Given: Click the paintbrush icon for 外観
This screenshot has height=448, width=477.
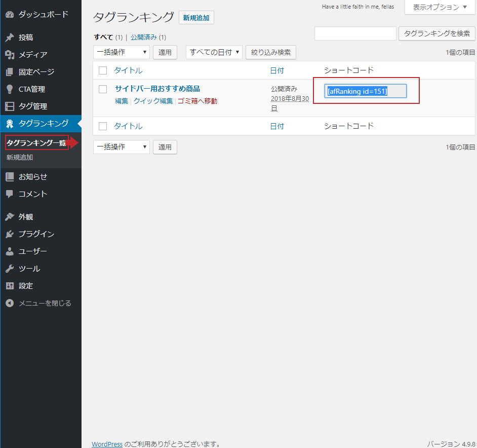Looking at the screenshot, I should coord(10,217).
